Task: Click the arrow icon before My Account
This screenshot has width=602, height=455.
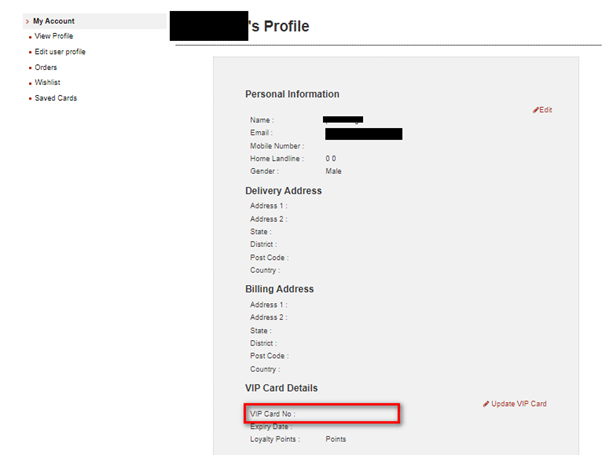Action: (27, 22)
